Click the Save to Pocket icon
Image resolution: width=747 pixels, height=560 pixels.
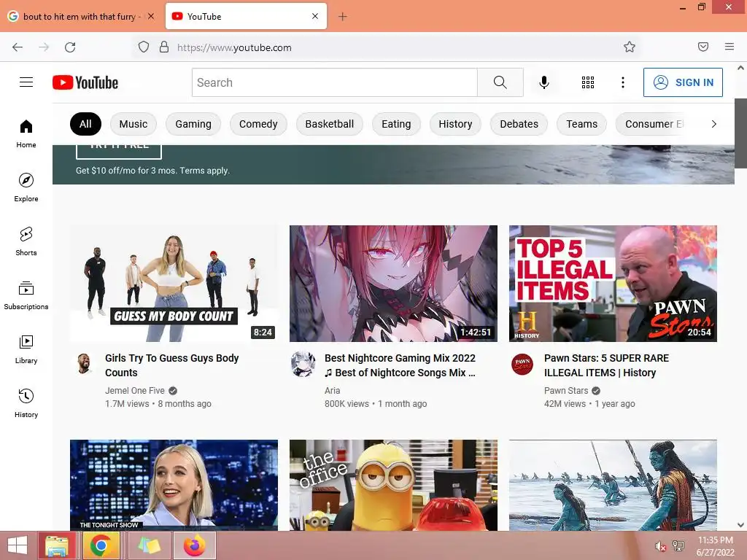[x=703, y=47]
